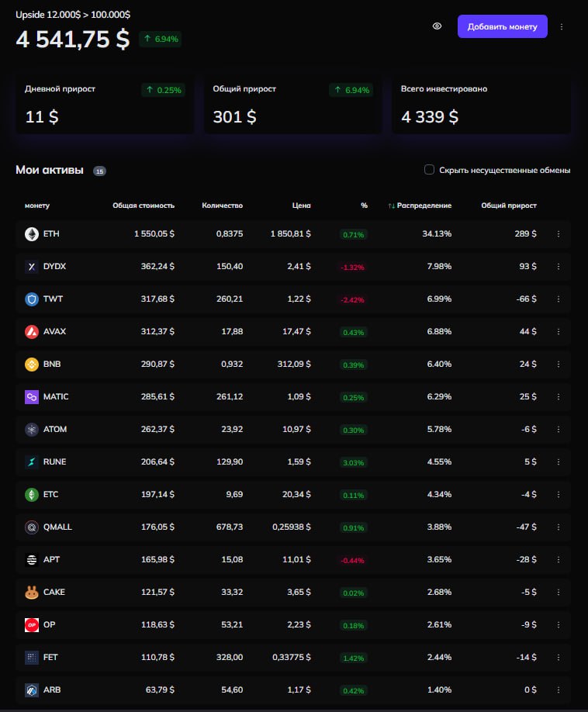Click the BNB yellow coin icon
Viewport: 588px width, 712px height.
tap(32, 364)
